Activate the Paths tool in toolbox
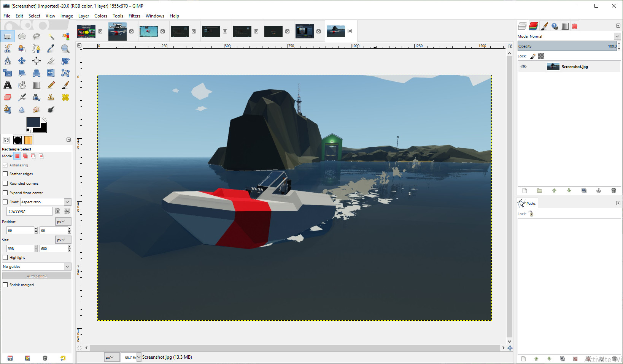The width and height of the screenshot is (623, 364). [x=37, y=49]
